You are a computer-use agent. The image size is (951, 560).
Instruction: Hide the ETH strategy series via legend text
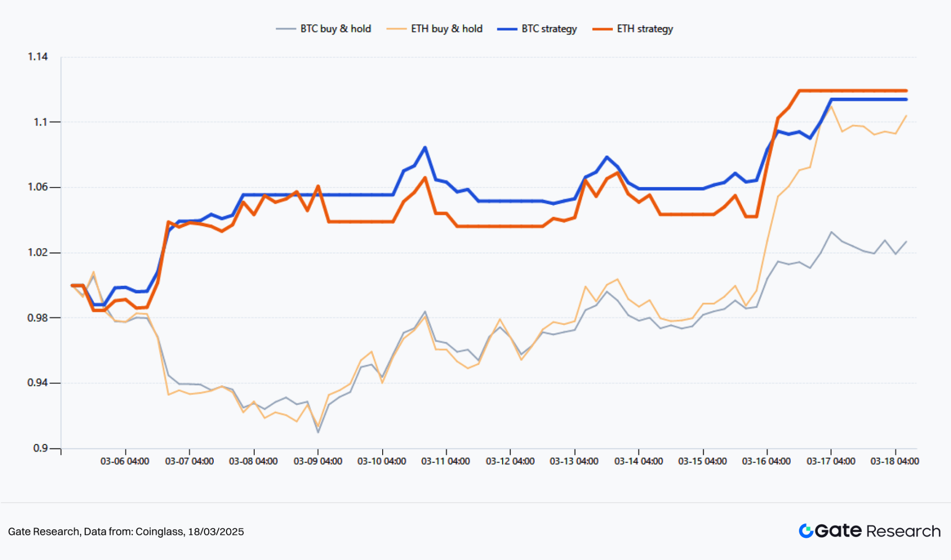645,29
